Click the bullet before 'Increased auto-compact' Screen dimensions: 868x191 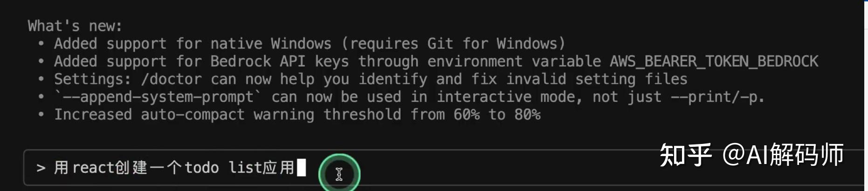tap(41, 115)
